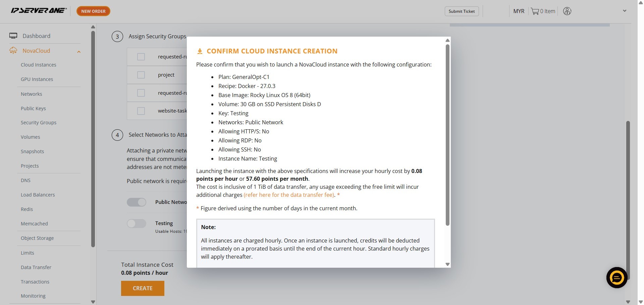This screenshot has width=644, height=305.
Task: Click the dialog's vertical scrollbar
Action: tap(447, 134)
